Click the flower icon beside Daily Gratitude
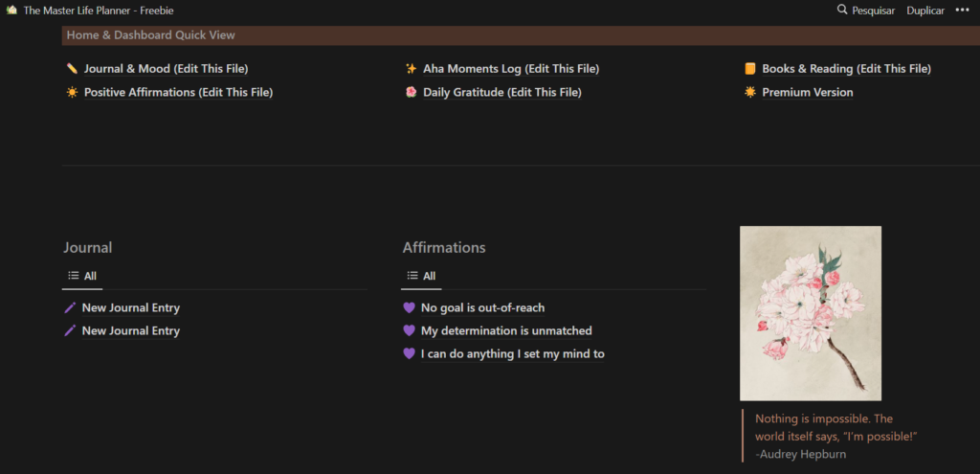980x474 pixels. click(x=411, y=93)
